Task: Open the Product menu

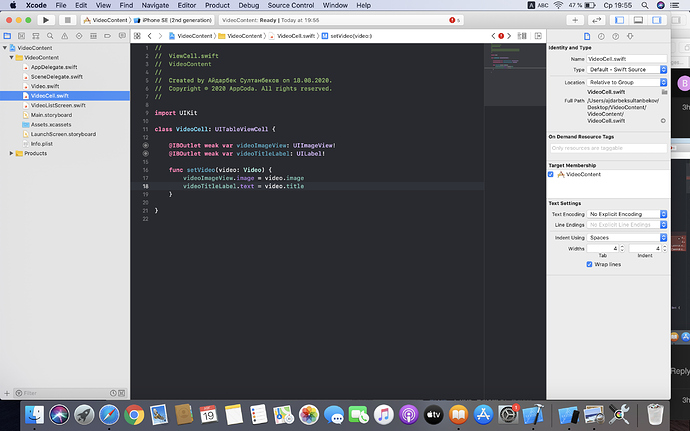Action: [x=217, y=5]
